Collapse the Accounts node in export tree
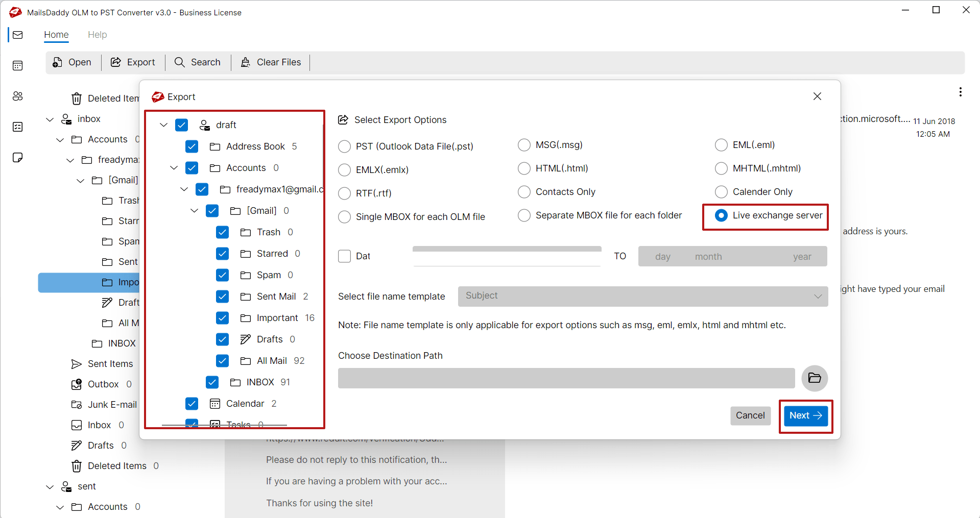Viewport: 980px width, 518px height. (x=174, y=168)
